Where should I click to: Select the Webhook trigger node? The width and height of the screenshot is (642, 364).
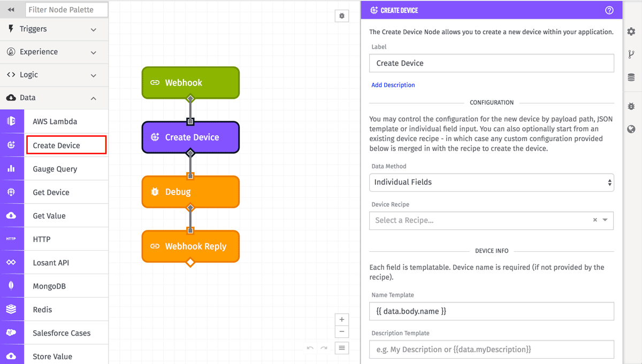tap(190, 82)
